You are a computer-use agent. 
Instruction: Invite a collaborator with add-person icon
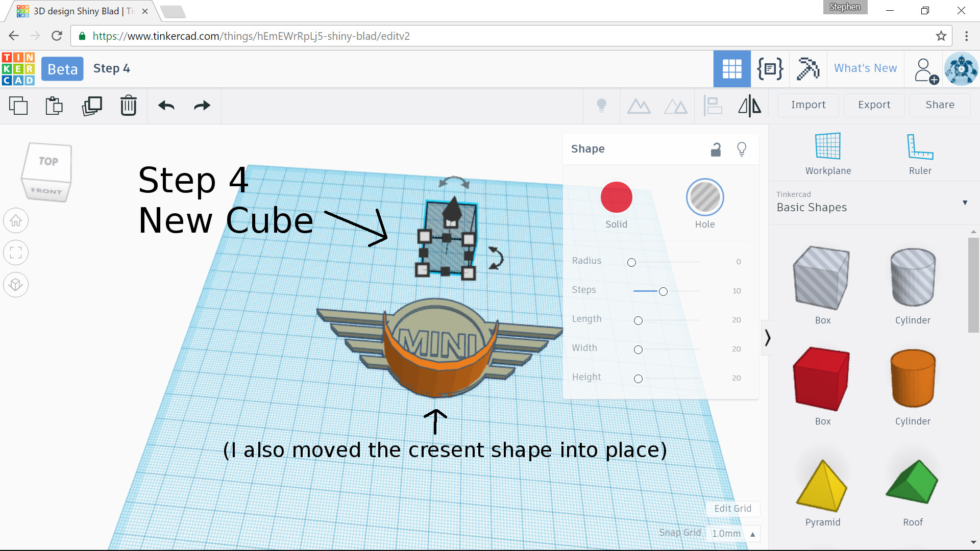pos(925,70)
